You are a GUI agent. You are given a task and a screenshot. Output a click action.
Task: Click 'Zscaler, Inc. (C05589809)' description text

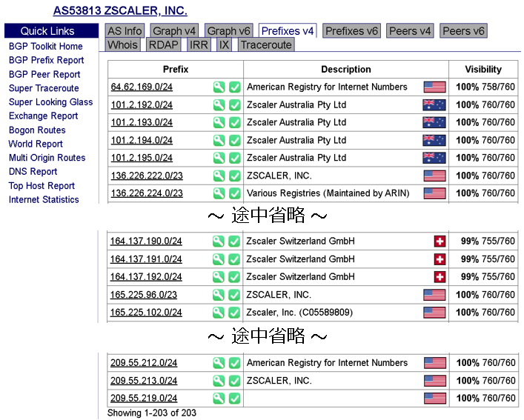click(299, 313)
